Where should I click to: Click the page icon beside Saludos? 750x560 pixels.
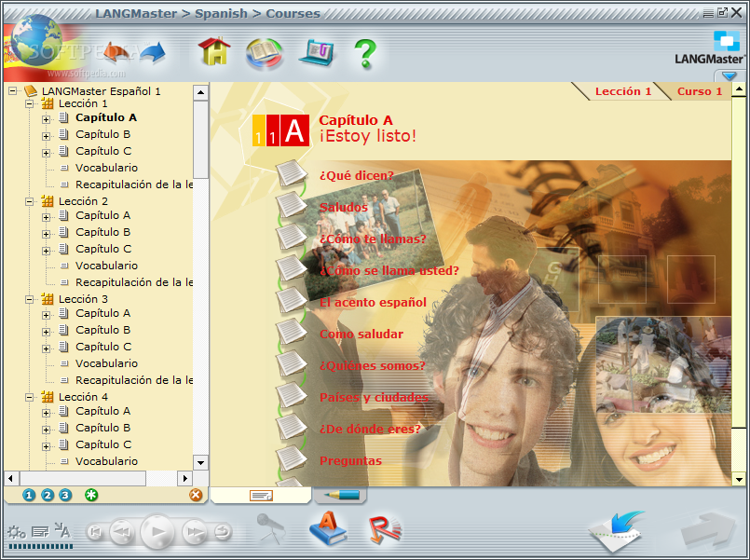(292, 204)
